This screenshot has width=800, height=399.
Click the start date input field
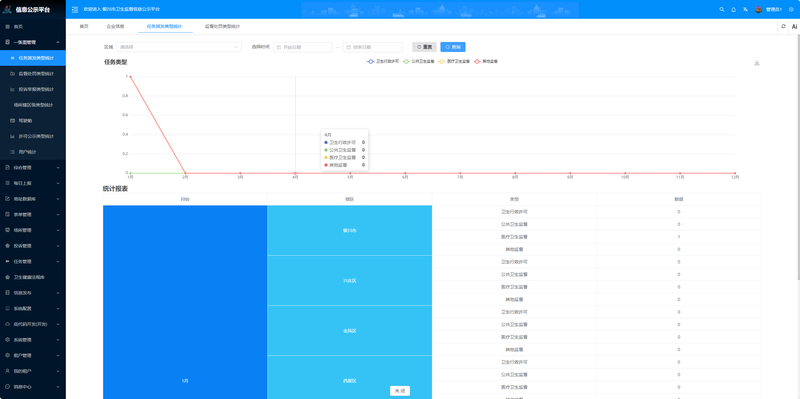click(303, 47)
